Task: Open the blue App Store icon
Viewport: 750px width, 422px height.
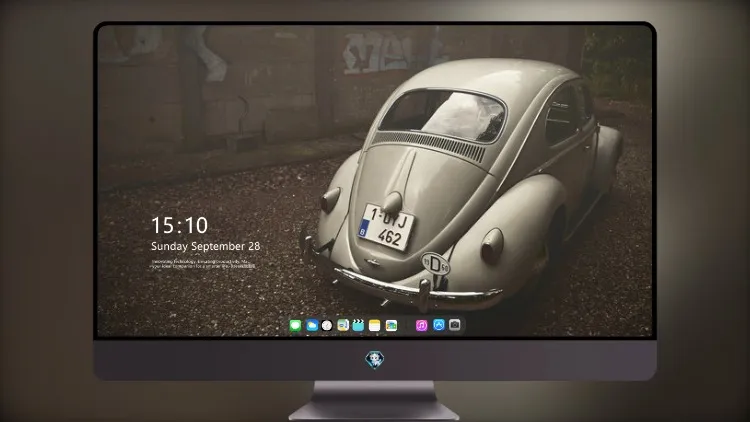Action: tap(439, 325)
